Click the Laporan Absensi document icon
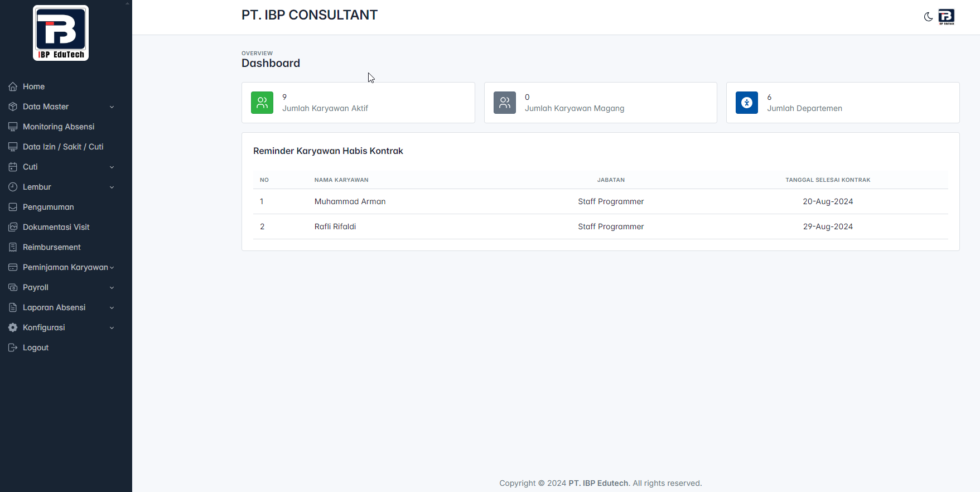 [x=13, y=307]
